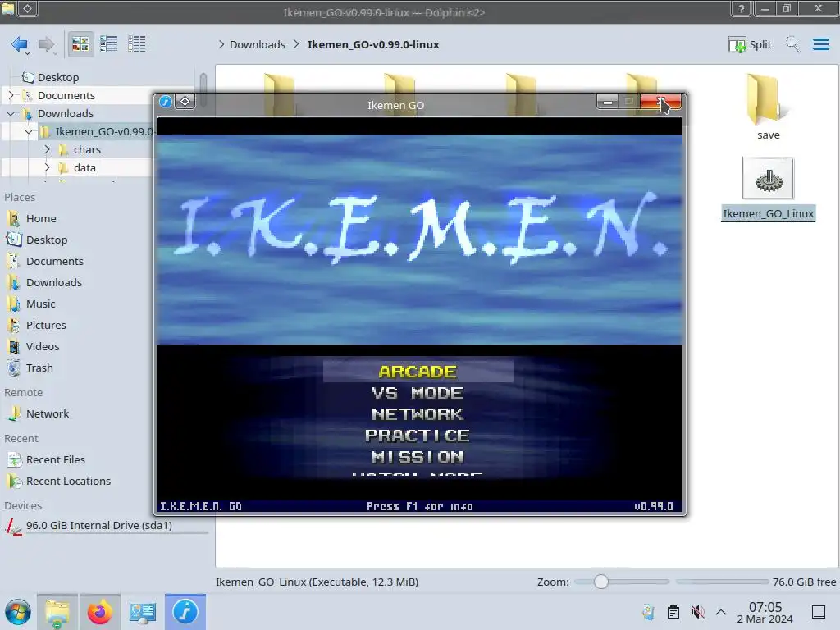The image size is (840, 630).
Task: Switch to Icons view mode
Action: (x=80, y=44)
